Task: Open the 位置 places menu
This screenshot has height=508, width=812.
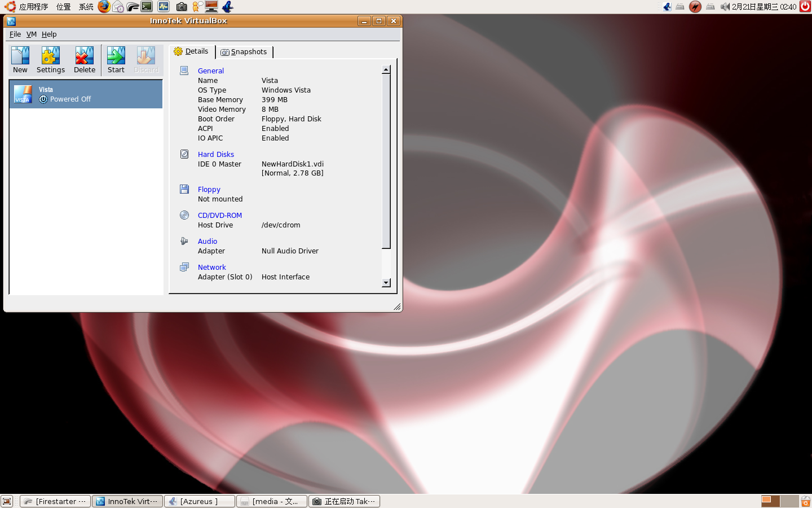Action: [x=64, y=7]
